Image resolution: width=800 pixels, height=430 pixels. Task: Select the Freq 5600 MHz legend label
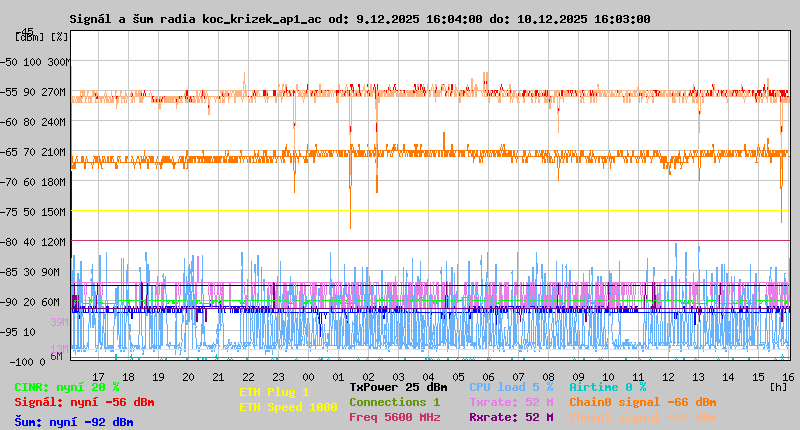click(394, 417)
